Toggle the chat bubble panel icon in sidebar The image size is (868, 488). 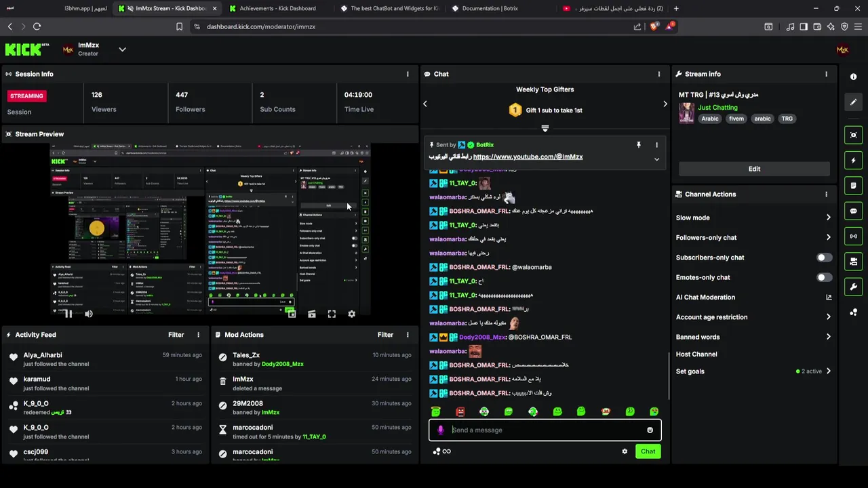[x=854, y=211]
